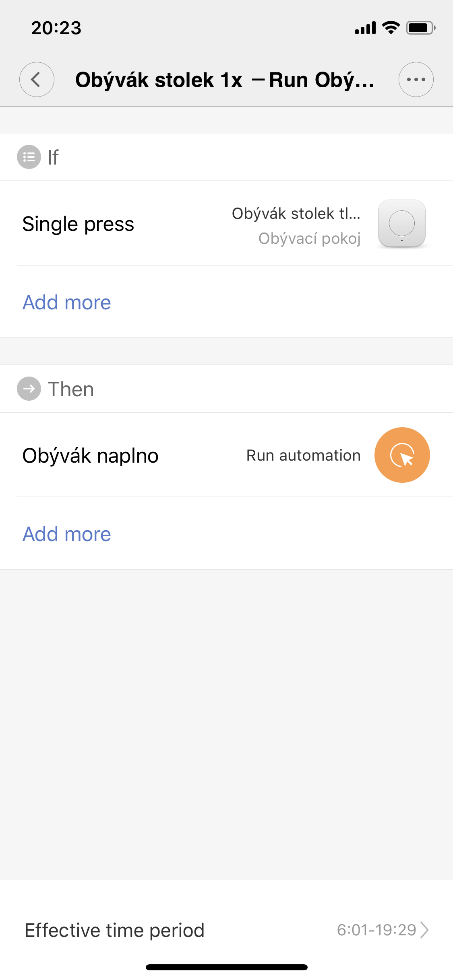The image size is (453, 980).
Task: Tap the cellular signal bars icon
Action: [365, 28]
